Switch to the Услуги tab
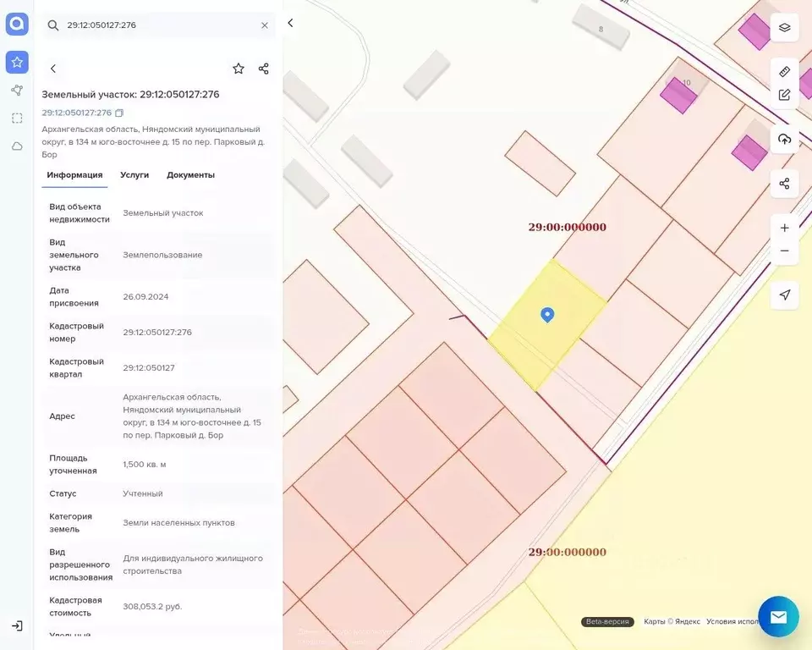812x650 pixels. coord(134,175)
